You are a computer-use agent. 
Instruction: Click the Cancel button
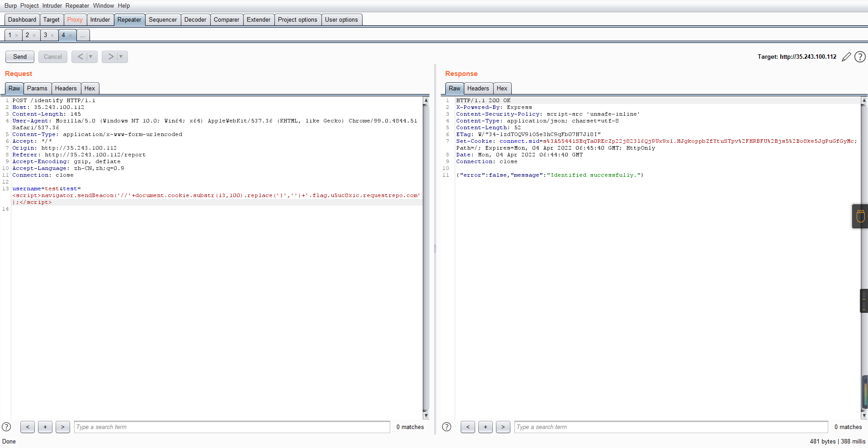point(53,57)
